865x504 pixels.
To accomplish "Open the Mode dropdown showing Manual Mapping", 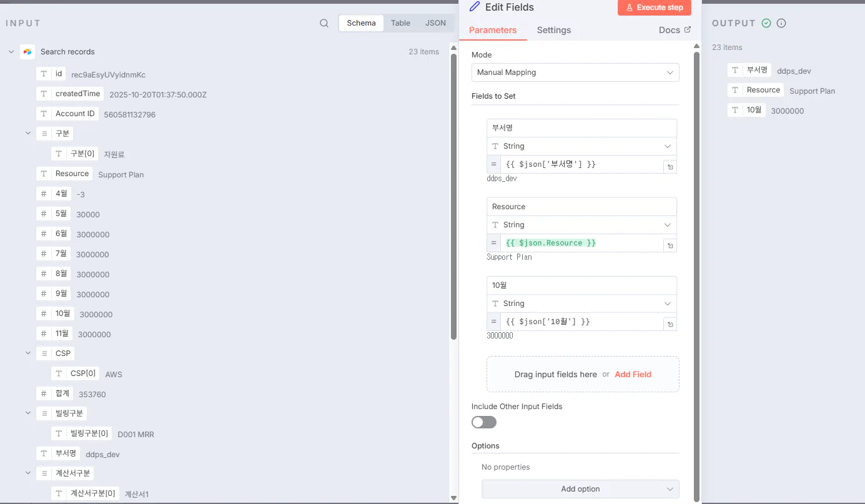I will 575,72.
